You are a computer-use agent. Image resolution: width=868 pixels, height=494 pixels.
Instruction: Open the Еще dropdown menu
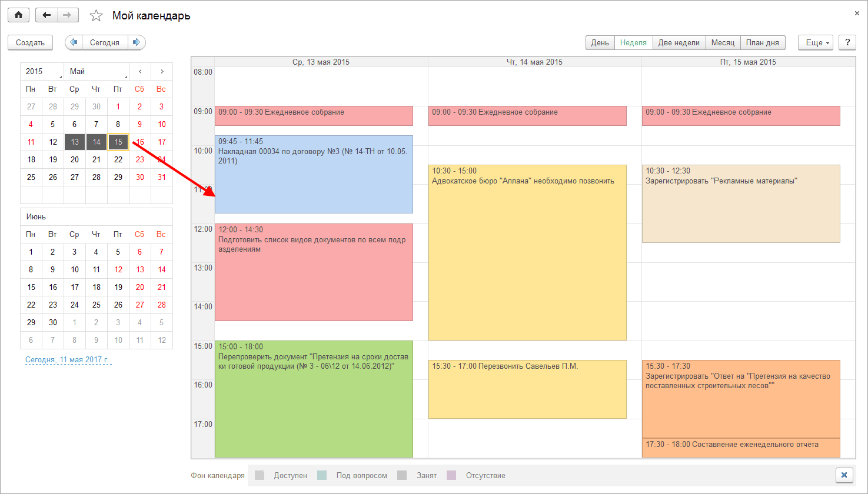pyautogui.click(x=816, y=42)
